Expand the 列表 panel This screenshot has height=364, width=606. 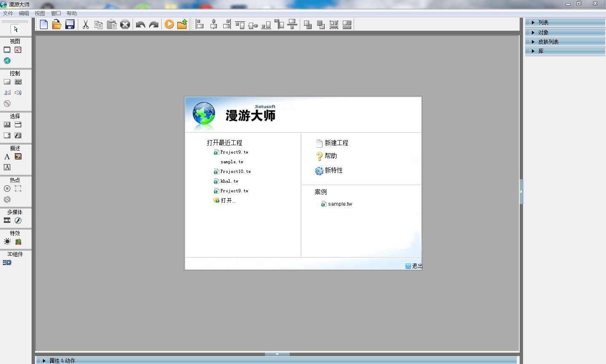pos(565,23)
